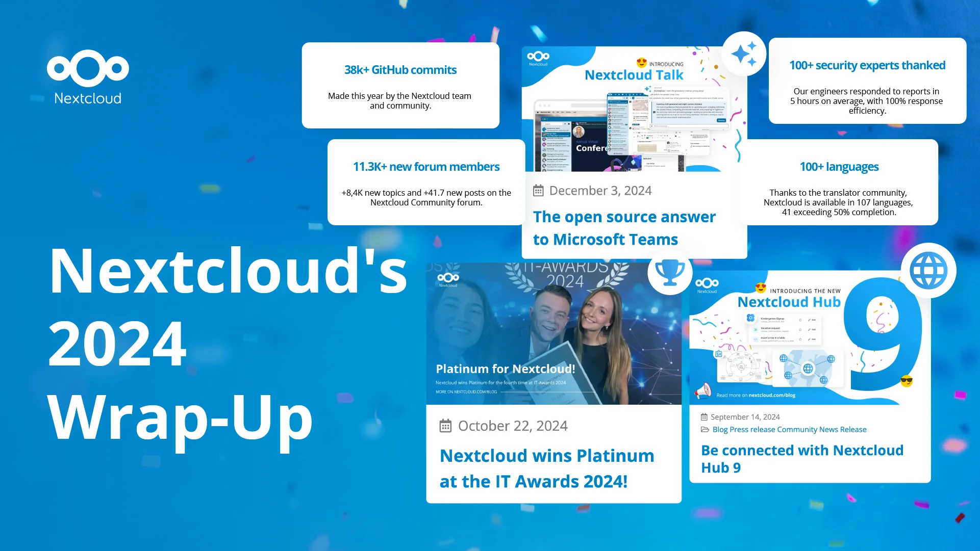Screen dimensions: 980x551
Task: Click calendar icon beside September 14, 2024
Action: pos(704,417)
